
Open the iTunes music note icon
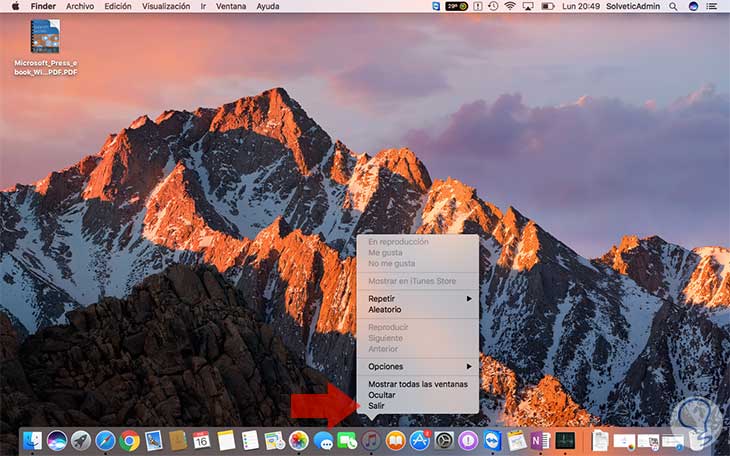click(371, 440)
